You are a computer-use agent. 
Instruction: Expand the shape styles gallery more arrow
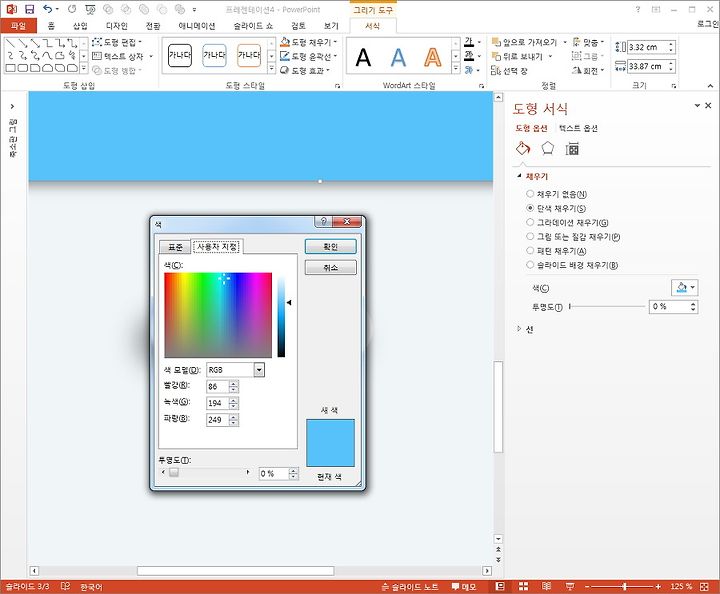point(271,69)
